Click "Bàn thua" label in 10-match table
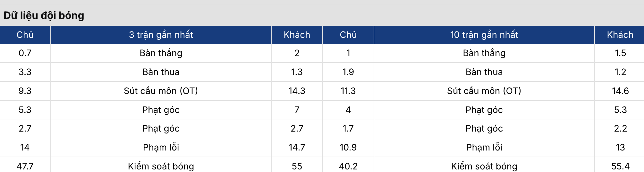Image resolution: width=644 pixels, height=172 pixels. pos(484,72)
